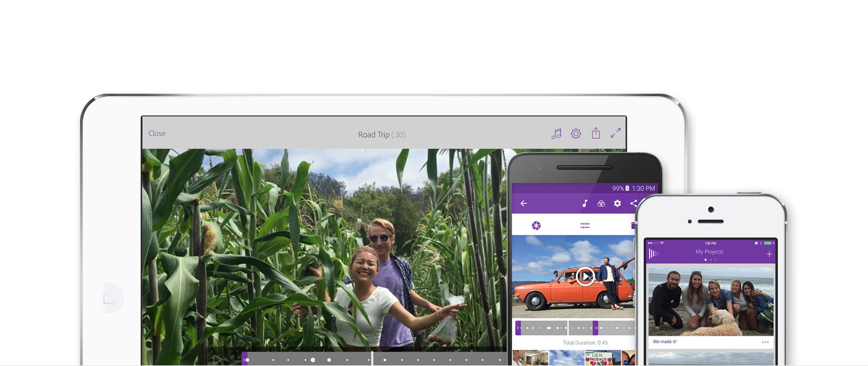Click the "Total Duration: 0:45" text
The width and height of the screenshot is (868, 366).
point(585,343)
